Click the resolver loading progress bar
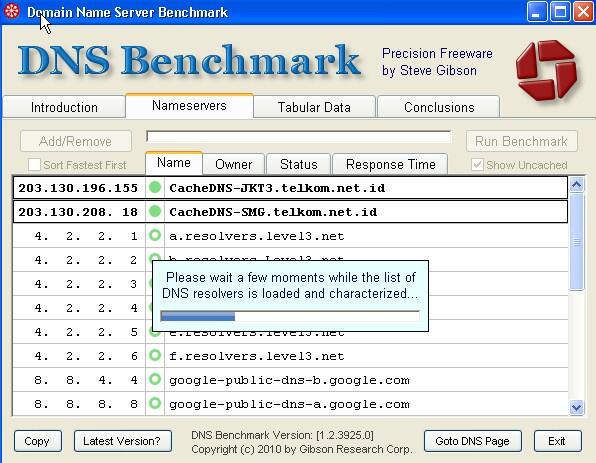The image size is (596, 463). tap(290, 316)
